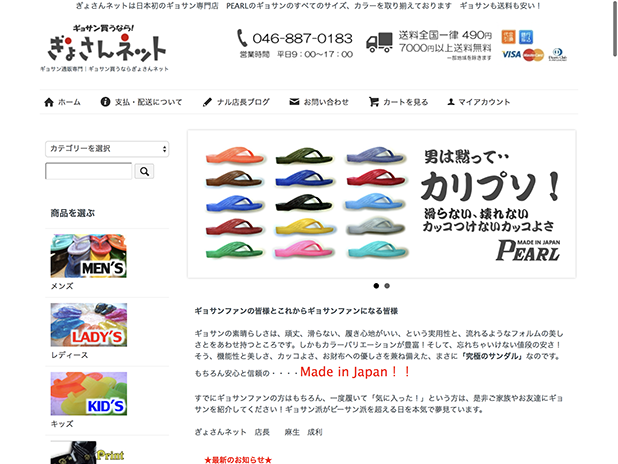Click the Diners Club logo
This screenshot has width=618, height=464.
tap(557, 54)
